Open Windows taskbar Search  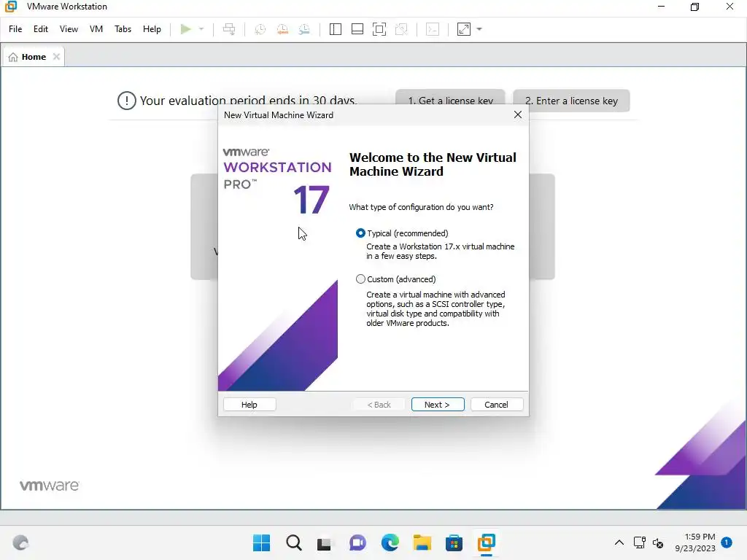293,542
